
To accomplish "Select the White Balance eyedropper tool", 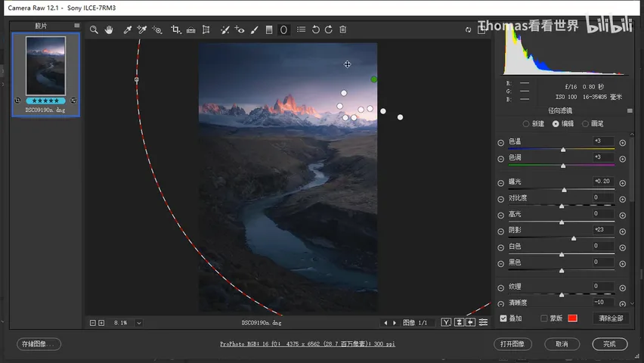I will pos(128,29).
